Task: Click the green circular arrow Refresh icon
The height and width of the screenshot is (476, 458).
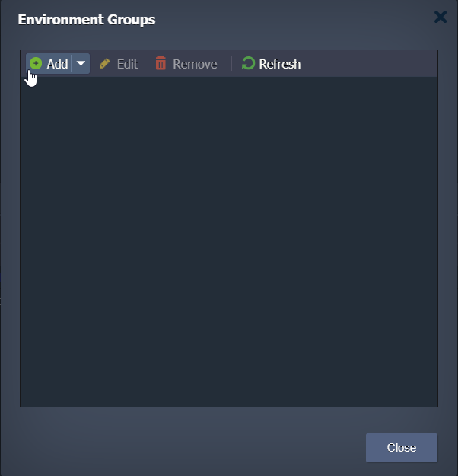Action: [x=248, y=63]
